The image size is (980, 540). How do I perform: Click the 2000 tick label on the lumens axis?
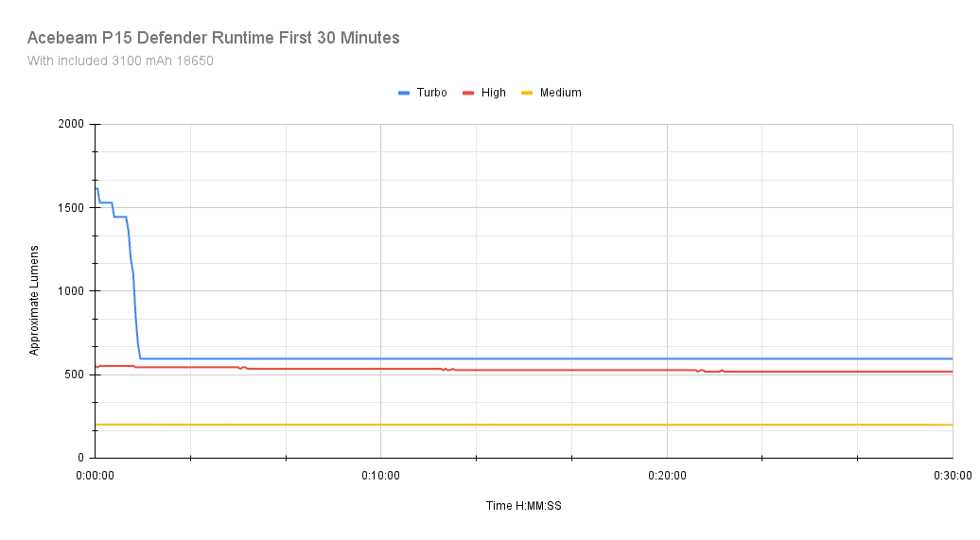pyautogui.click(x=72, y=124)
